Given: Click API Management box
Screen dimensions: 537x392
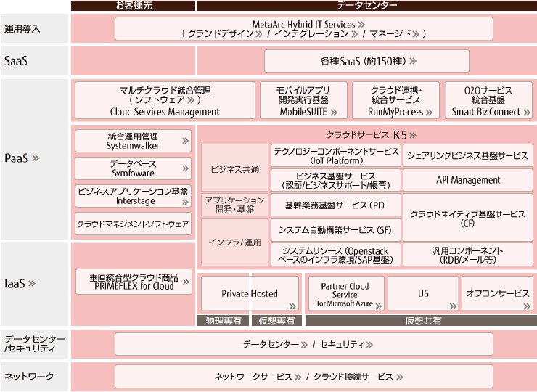Looking at the screenshot, I should (x=468, y=180).
